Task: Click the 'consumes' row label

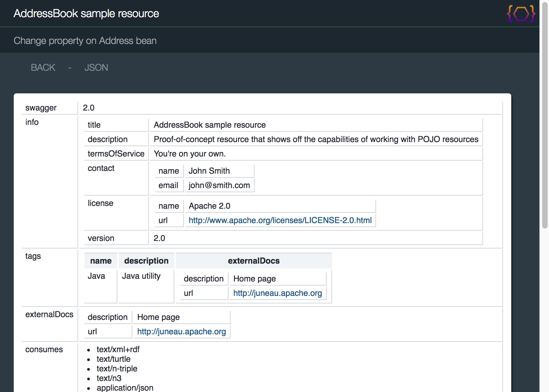Action: pos(44,349)
